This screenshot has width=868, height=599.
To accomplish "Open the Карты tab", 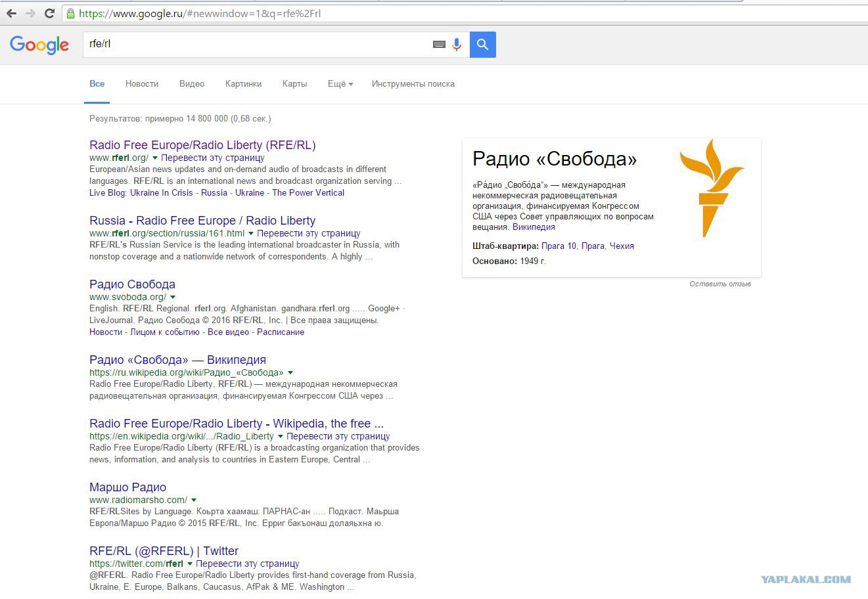I will (294, 84).
